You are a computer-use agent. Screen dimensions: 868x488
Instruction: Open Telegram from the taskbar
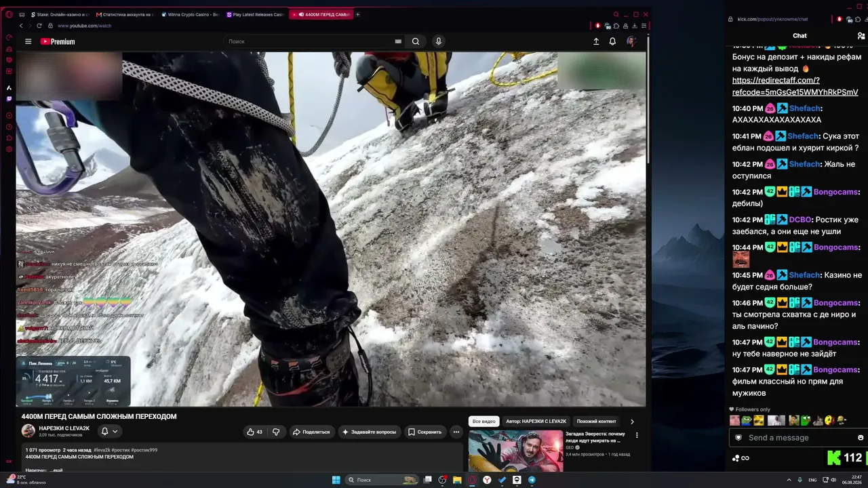532,480
